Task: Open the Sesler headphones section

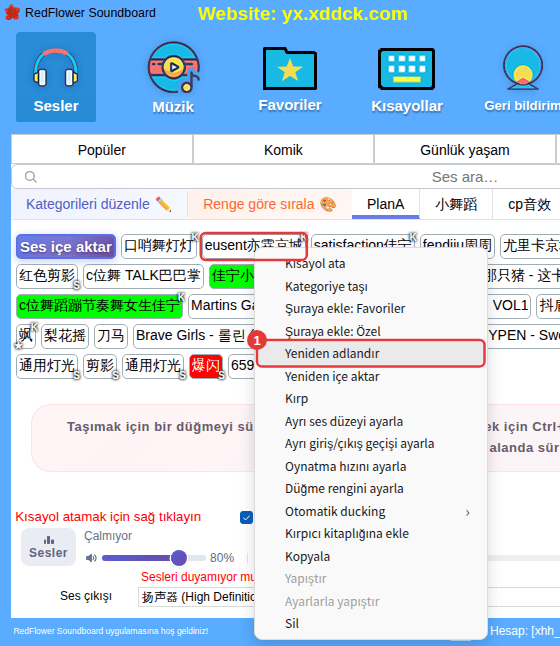Action: (56, 77)
